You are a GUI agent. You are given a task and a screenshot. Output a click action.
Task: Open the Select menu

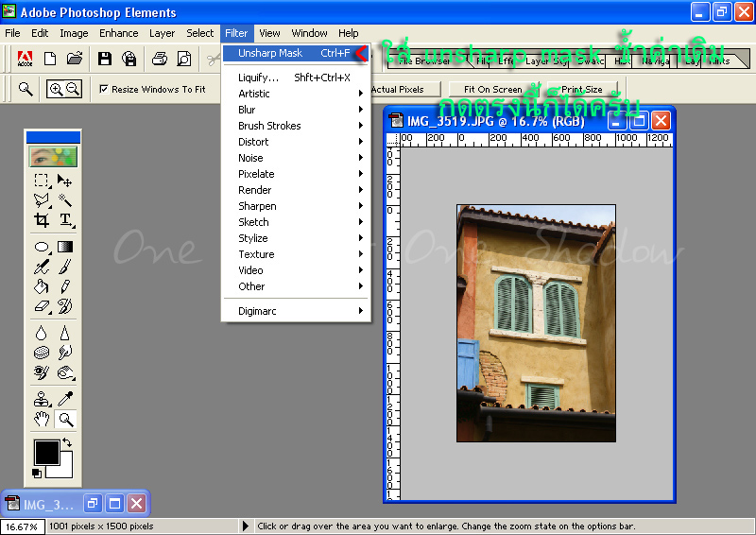tap(199, 33)
